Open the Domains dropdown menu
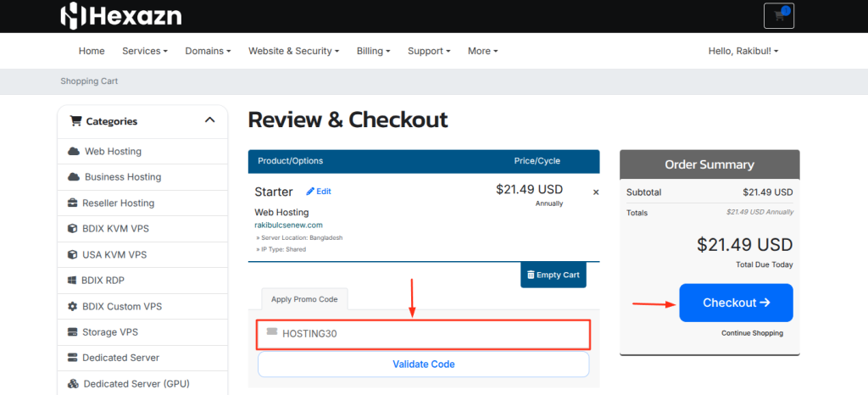Screen dimensions: 868x395 point(209,51)
